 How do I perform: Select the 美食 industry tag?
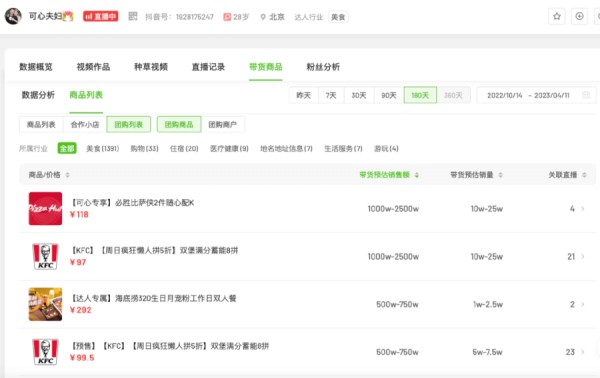pyautogui.click(x=338, y=17)
